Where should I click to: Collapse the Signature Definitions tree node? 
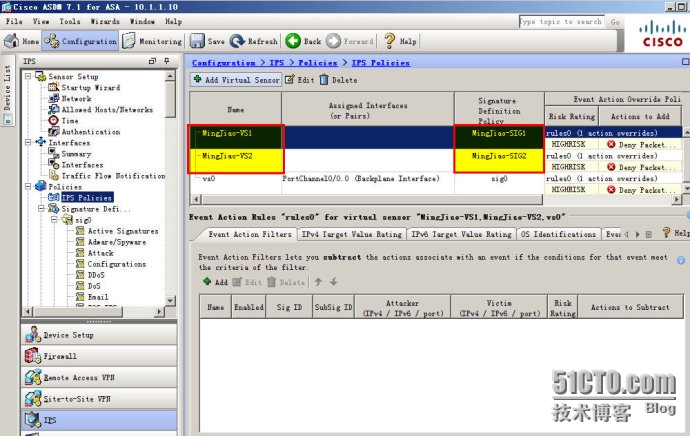[41, 208]
